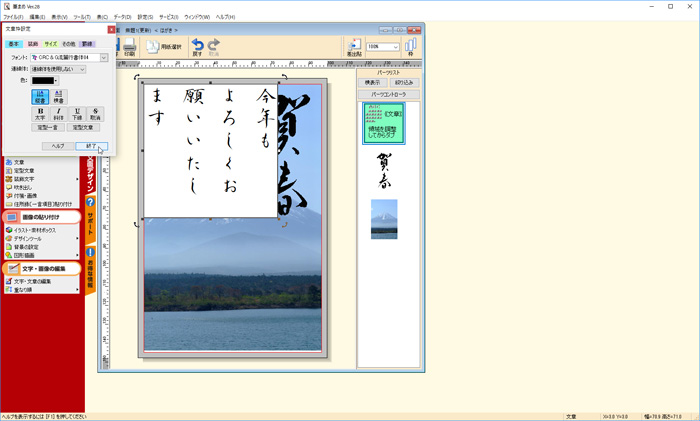The width and height of the screenshot is (700, 421).
Task: Open the ファイル(F) menu
Action: pos(12,17)
